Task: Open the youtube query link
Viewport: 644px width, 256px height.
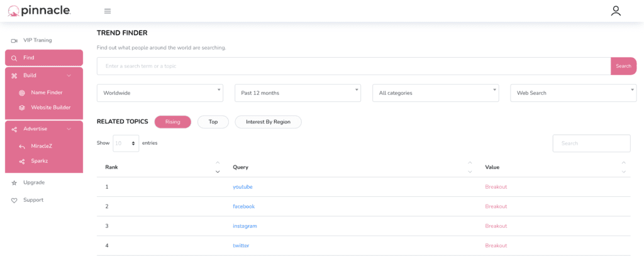Action: point(243,187)
